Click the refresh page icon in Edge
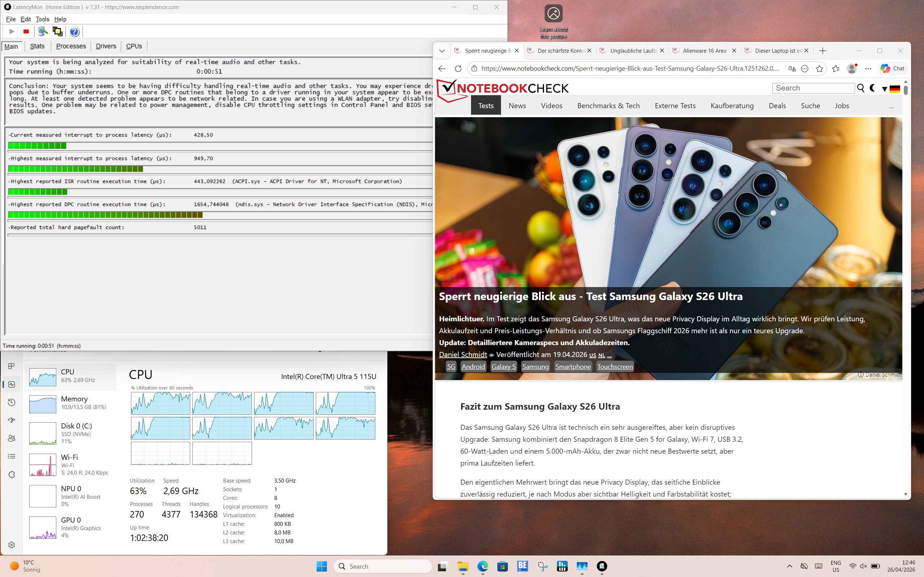924x577 pixels. click(x=458, y=69)
